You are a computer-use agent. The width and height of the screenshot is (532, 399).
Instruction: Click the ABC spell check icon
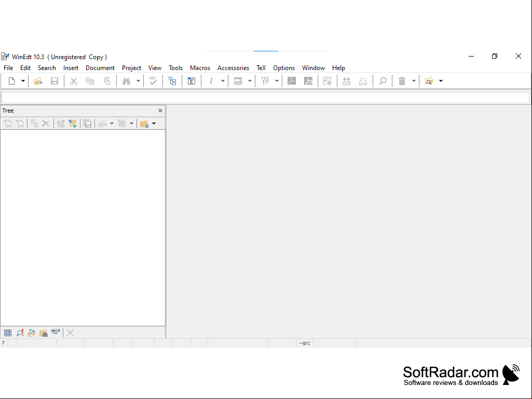(153, 81)
